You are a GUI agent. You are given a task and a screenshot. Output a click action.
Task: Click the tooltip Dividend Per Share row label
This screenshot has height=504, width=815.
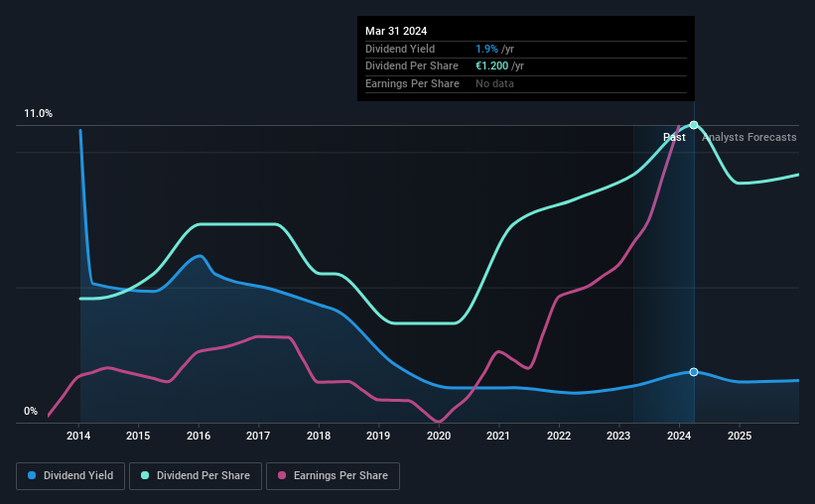point(412,66)
